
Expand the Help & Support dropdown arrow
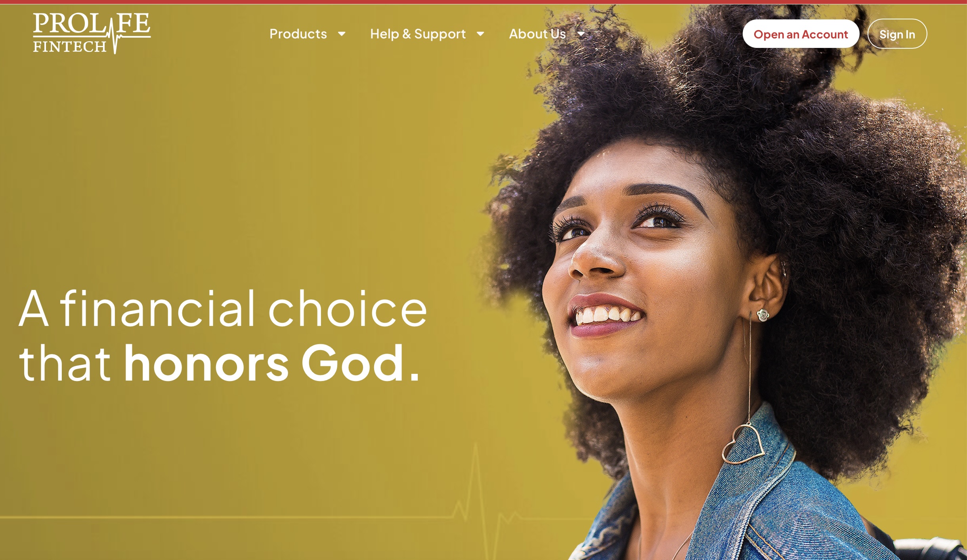pos(480,34)
